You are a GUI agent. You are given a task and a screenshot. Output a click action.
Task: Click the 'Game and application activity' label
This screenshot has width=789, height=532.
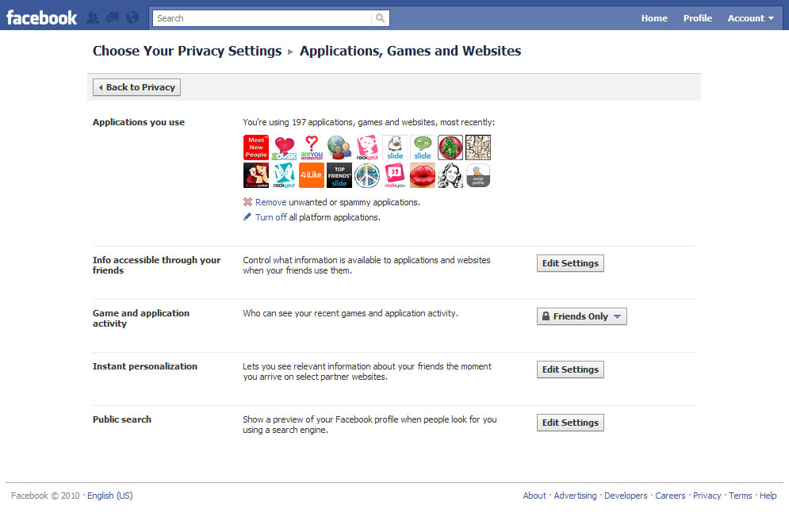[x=141, y=318]
